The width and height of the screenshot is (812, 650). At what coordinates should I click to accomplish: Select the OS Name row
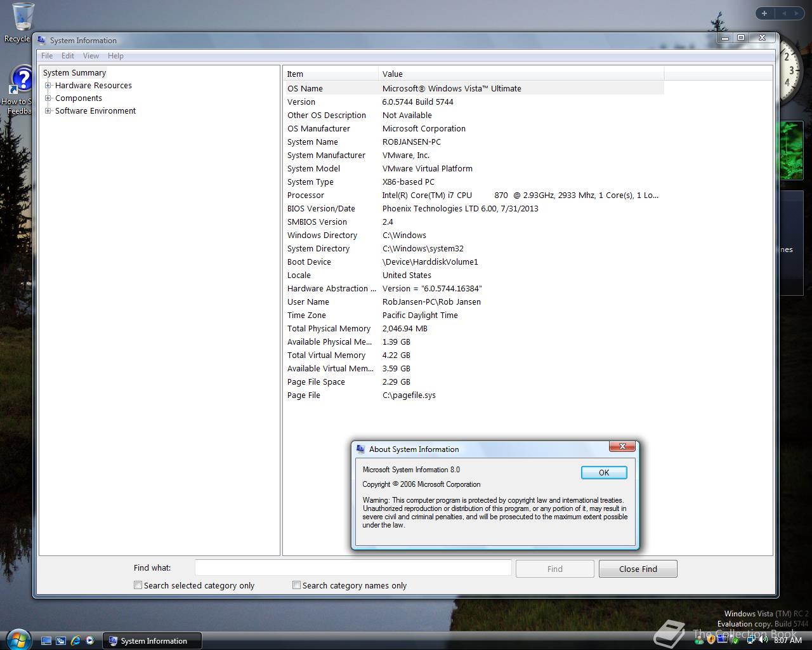coord(474,88)
